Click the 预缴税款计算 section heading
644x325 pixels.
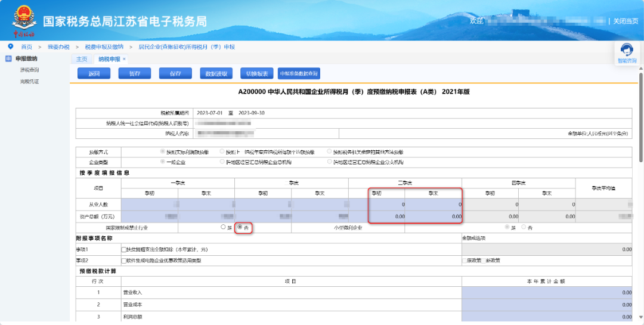pos(97,271)
